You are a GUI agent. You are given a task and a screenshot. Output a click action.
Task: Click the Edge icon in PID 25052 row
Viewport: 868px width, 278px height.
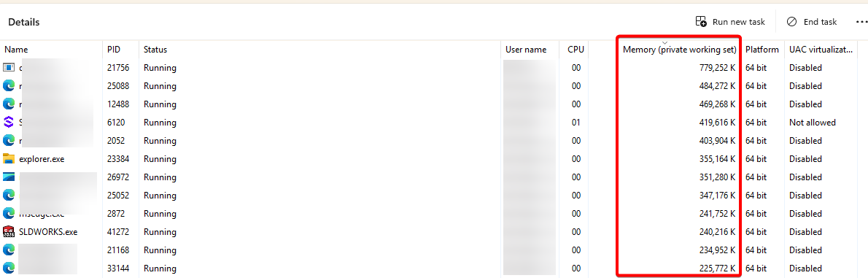tap(8, 195)
